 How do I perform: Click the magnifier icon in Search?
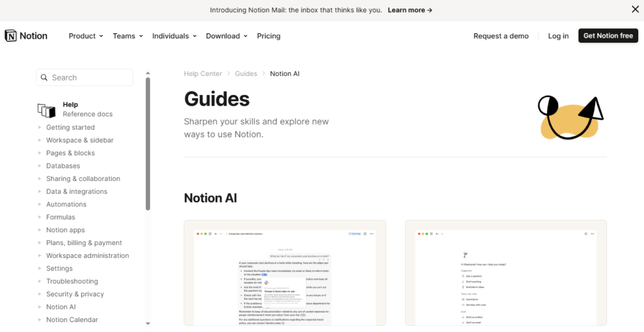coord(45,77)
